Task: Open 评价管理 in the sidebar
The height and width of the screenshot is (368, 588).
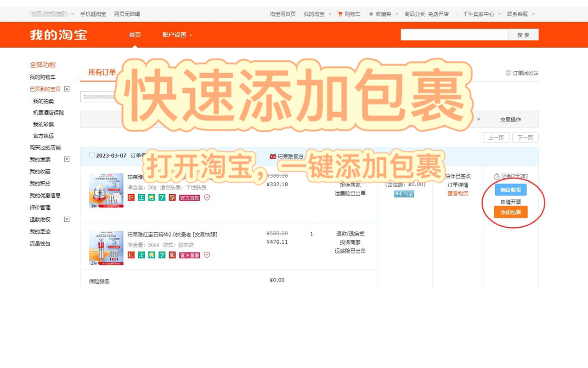Action: [40, 207]
